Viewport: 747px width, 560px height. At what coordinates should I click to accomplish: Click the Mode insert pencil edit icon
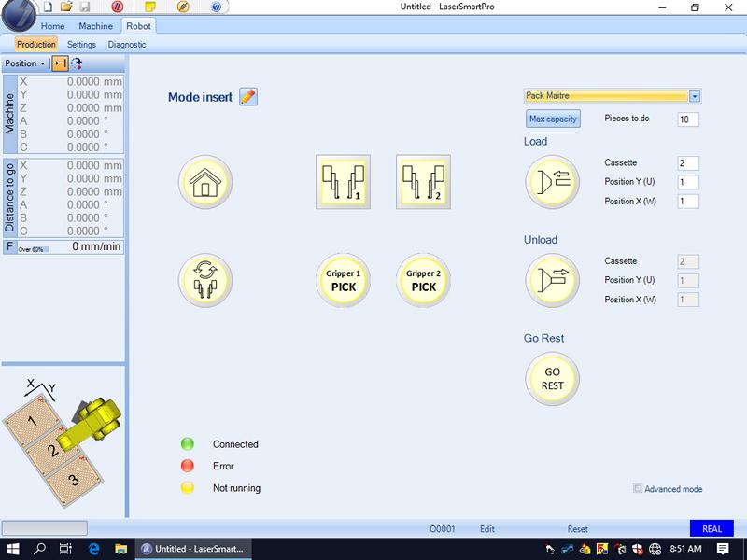pyautogui.click(x=247, y=97)
